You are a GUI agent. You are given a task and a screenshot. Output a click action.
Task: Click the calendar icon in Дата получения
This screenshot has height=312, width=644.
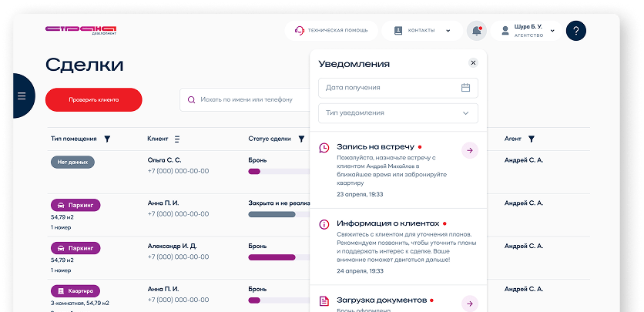pos(465,88)
